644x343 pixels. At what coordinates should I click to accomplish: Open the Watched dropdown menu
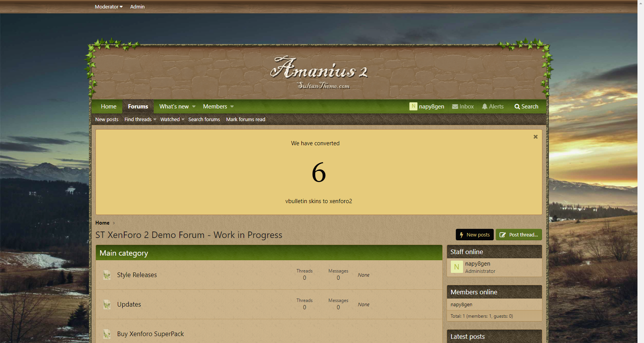pyautogui.click(x=172, y=119)
